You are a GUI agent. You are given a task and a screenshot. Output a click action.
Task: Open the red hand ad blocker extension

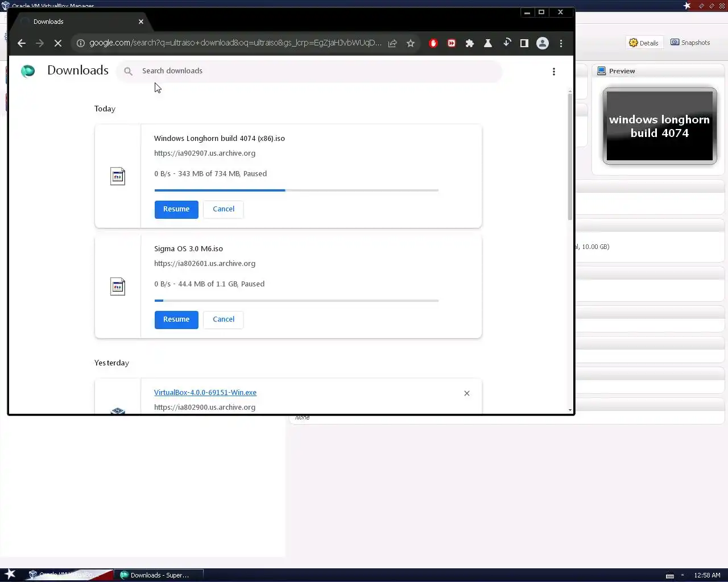[433, 43]
